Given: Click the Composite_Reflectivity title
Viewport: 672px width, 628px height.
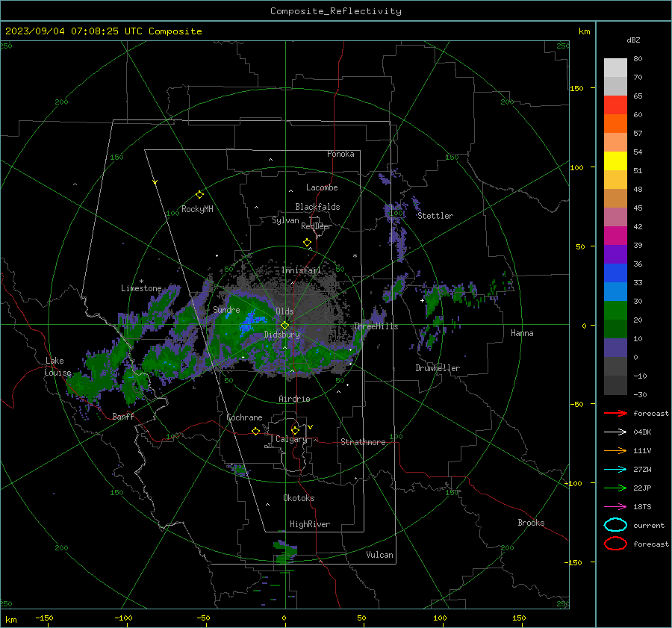Looking at the screenshot, I should click(x=335, y=11).
